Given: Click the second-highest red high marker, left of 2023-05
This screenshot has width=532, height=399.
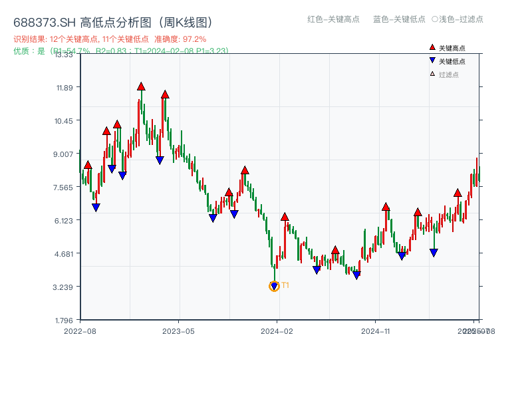Looking at the screenshot, I should pyautogui.click(x=165, y=94).
